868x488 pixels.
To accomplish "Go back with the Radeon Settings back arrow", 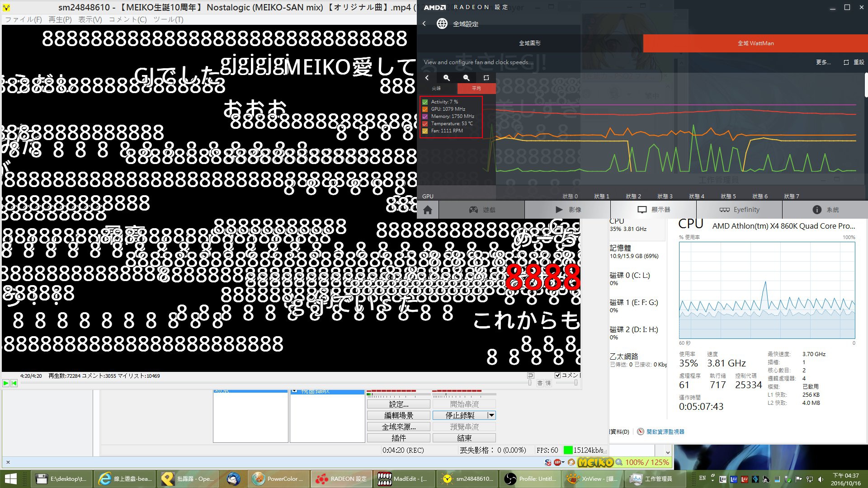I will (x=424, y=23).
